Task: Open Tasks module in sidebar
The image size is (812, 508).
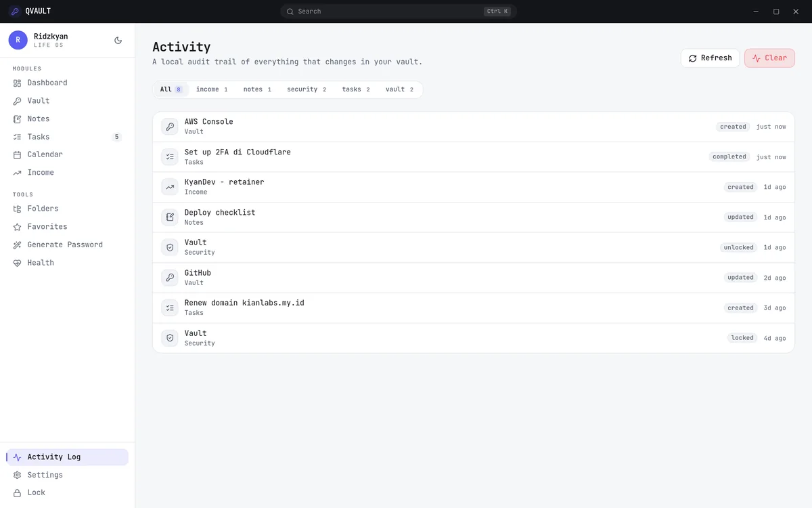Action: (68, 137)
